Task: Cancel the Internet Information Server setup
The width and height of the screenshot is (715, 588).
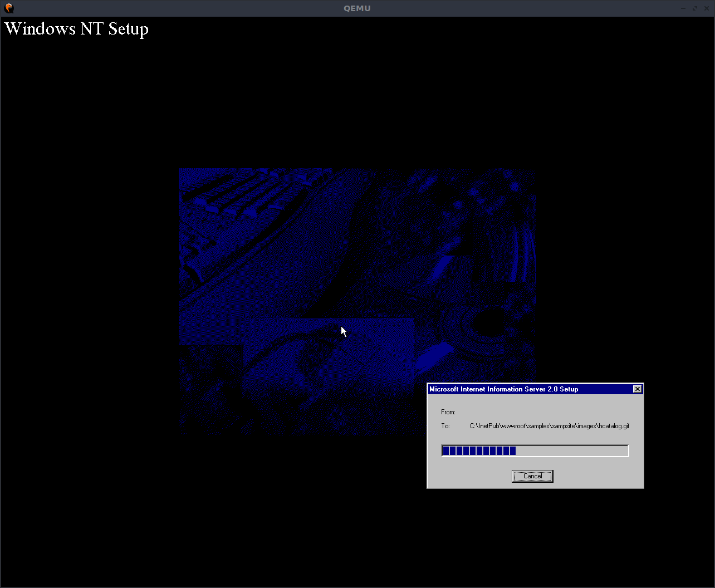Action: 532,476
